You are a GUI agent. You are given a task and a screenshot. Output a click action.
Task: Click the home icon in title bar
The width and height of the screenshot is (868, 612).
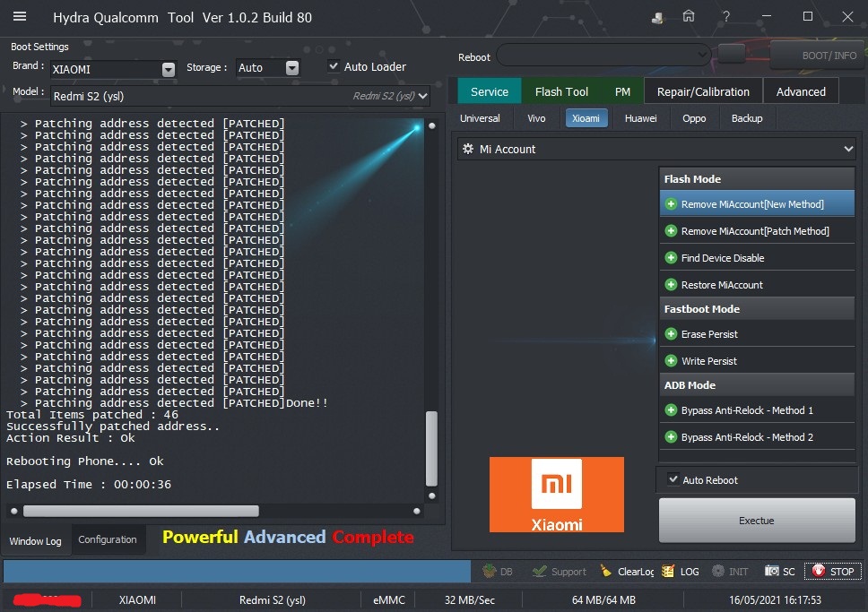(688, 17)
